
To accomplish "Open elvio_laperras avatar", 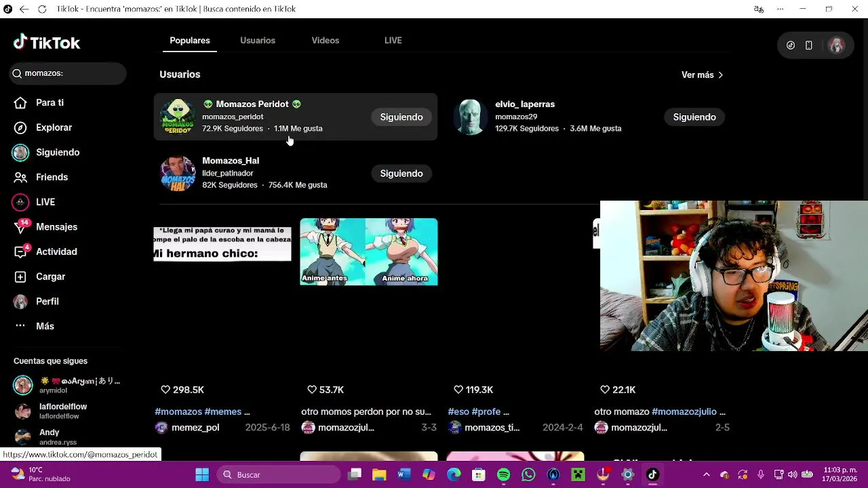I will [x=471, y=117].
